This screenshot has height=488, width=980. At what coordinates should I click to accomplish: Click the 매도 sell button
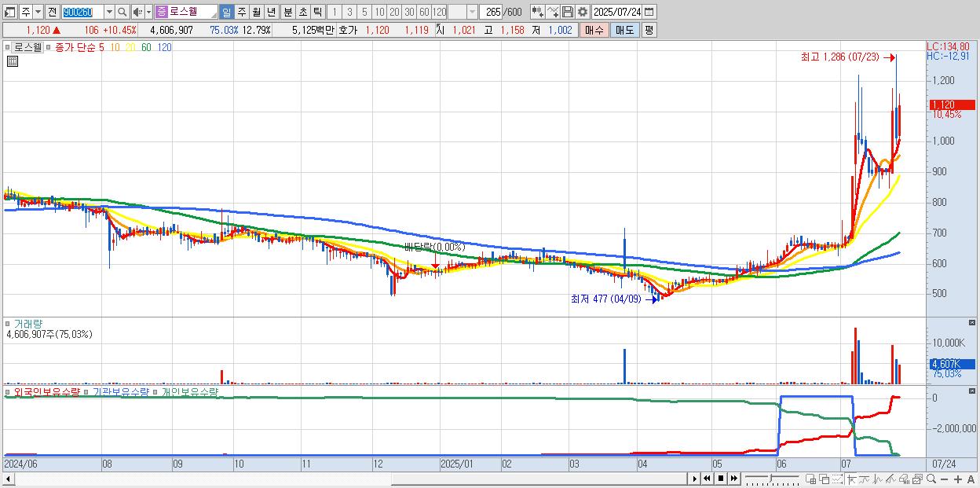pos(625,30)
